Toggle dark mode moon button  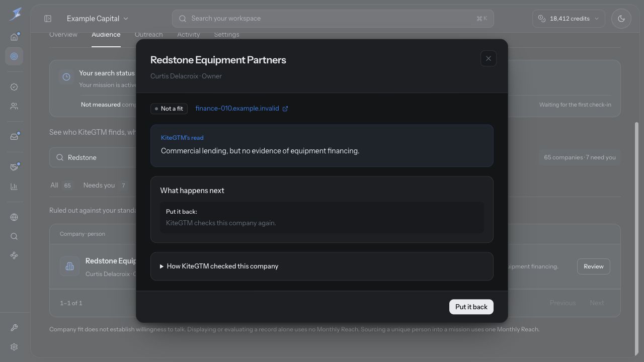coord(621,19)
